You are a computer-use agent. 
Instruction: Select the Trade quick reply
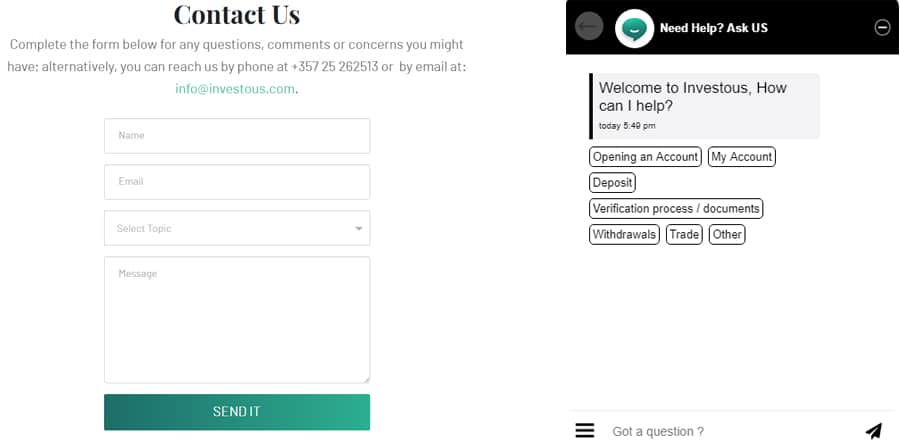click(684, 235)
